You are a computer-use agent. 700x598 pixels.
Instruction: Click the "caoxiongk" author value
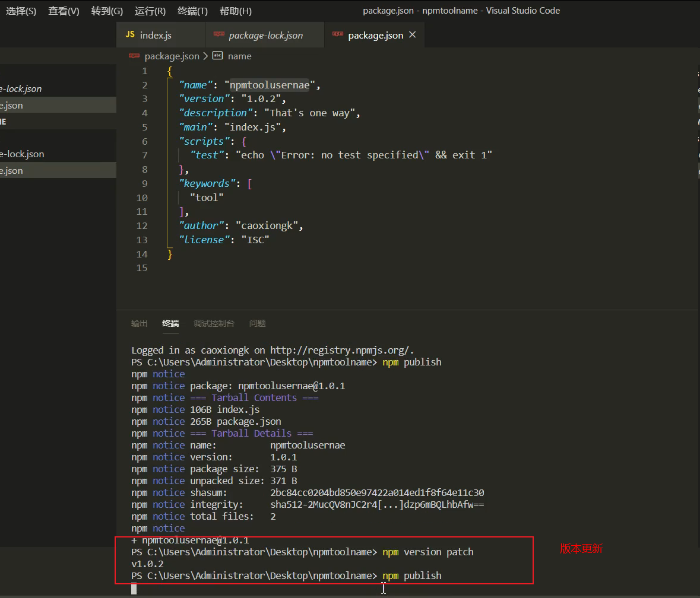pyautogui.click(x=267, y=225)
